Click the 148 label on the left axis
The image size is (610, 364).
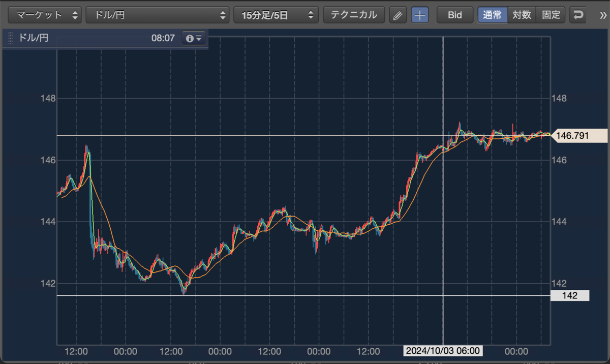coord(48,98)
